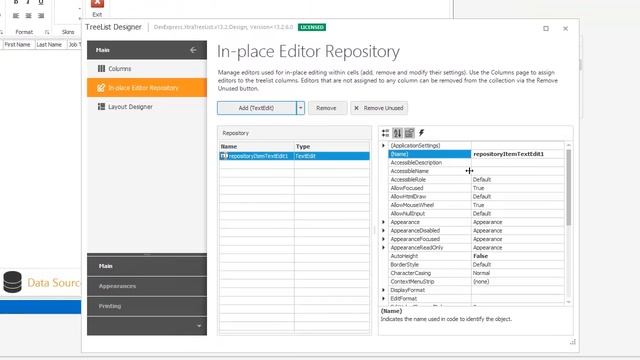The width and height of the screenshot is (640, 360).
Task: Click the Layout Designer icon in sidebar
Action: pyautogui.click(x=101, y=107)
